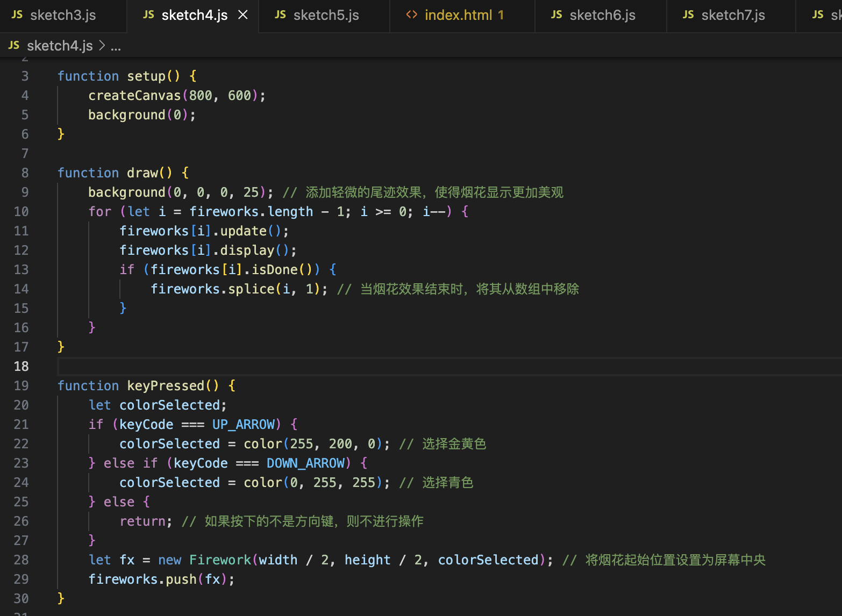This screenshot has height=616, width=842.
Task: Open the sketch3.js tab
Action: [x=63, y=15]
